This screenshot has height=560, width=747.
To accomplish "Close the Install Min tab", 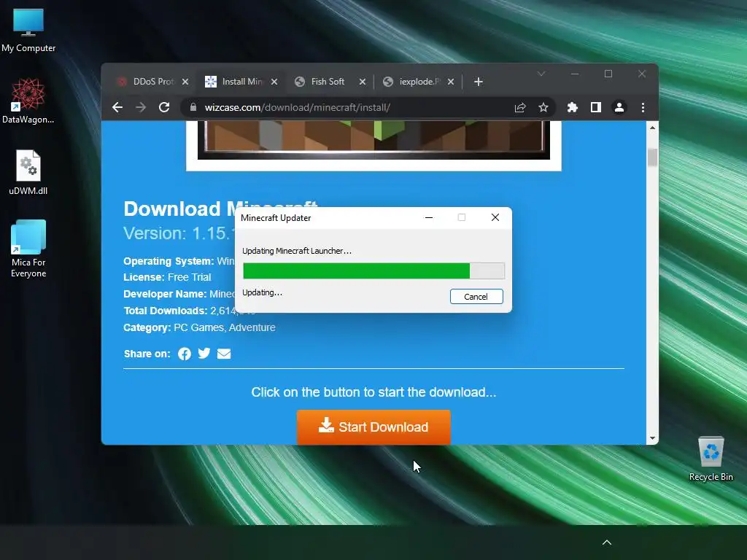I will click(274, 82).
